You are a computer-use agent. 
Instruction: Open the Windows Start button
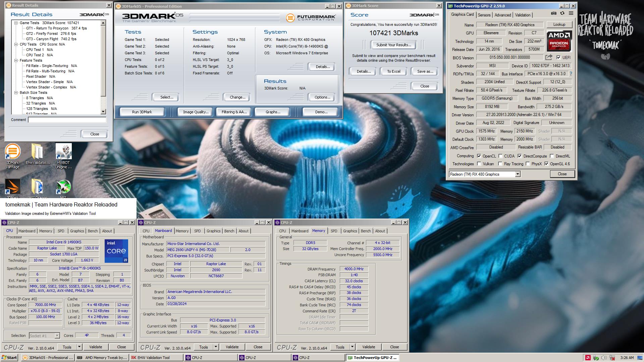9,358
